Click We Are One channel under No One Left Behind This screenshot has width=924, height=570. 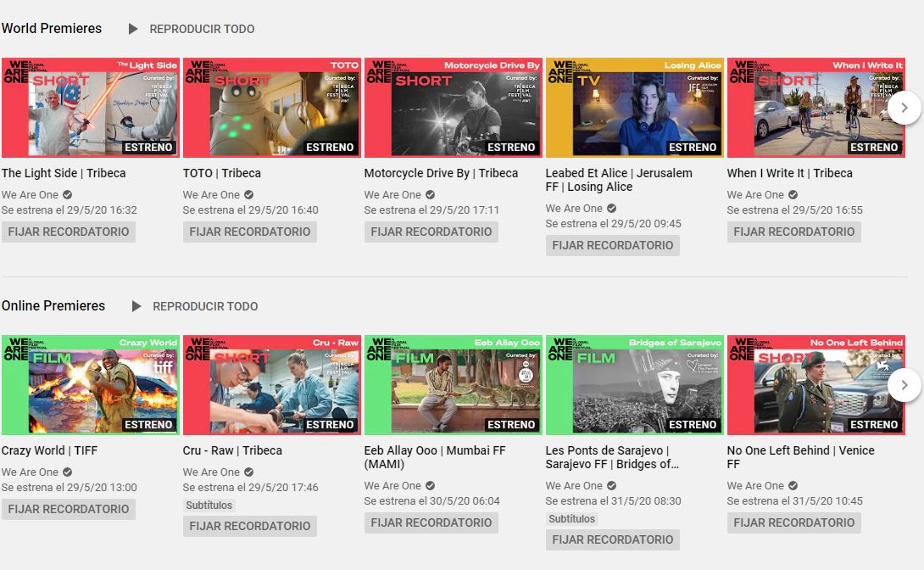click(x=756, y=486)
